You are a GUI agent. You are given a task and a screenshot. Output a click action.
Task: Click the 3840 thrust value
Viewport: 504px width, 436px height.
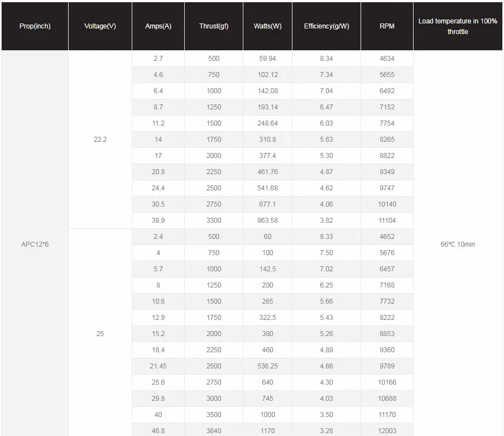[214, 430]
